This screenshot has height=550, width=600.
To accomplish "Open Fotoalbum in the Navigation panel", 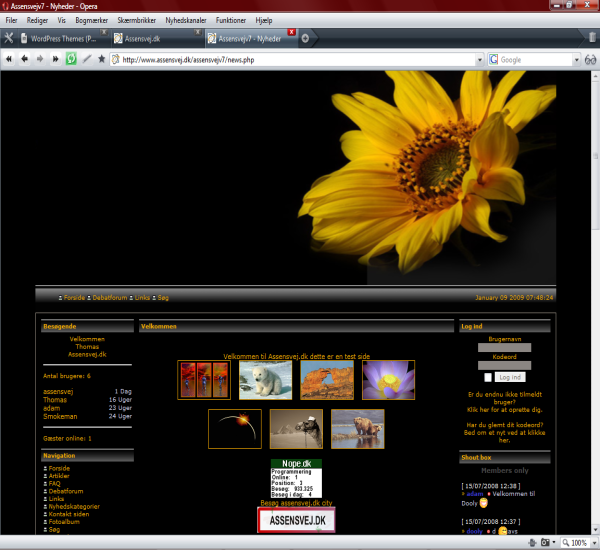I will coord(64,522).
